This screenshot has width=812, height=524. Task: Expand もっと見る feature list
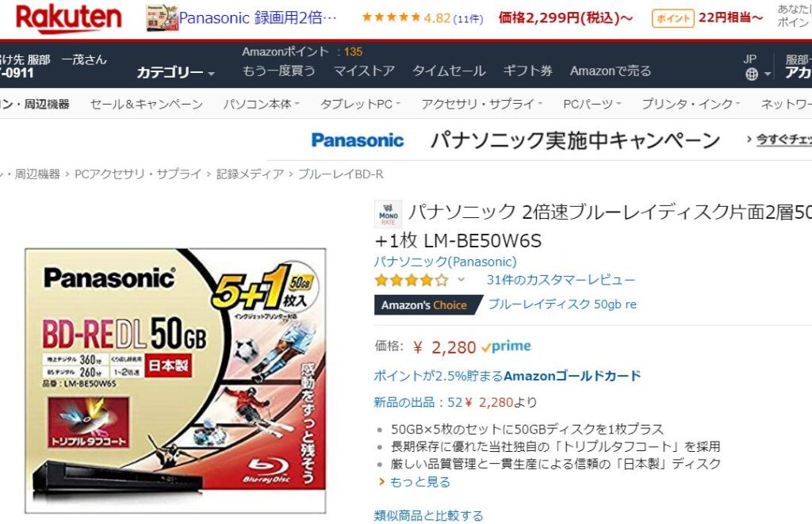(419, 482)
